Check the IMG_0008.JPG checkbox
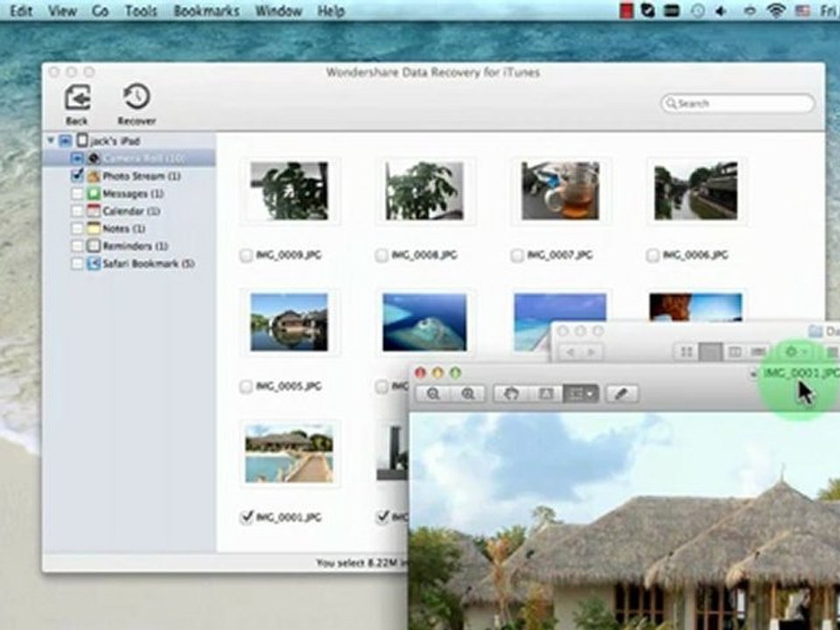 [381, 255]
